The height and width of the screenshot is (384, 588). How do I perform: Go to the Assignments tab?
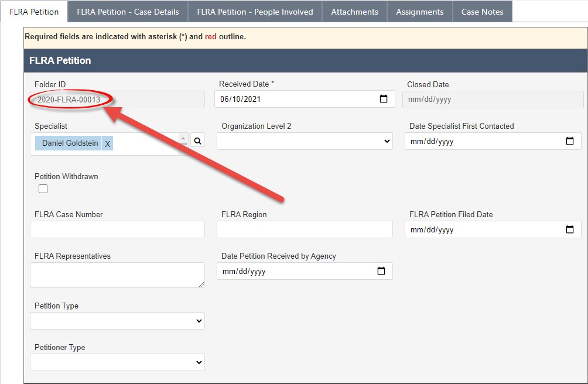[x=420, y=12]
